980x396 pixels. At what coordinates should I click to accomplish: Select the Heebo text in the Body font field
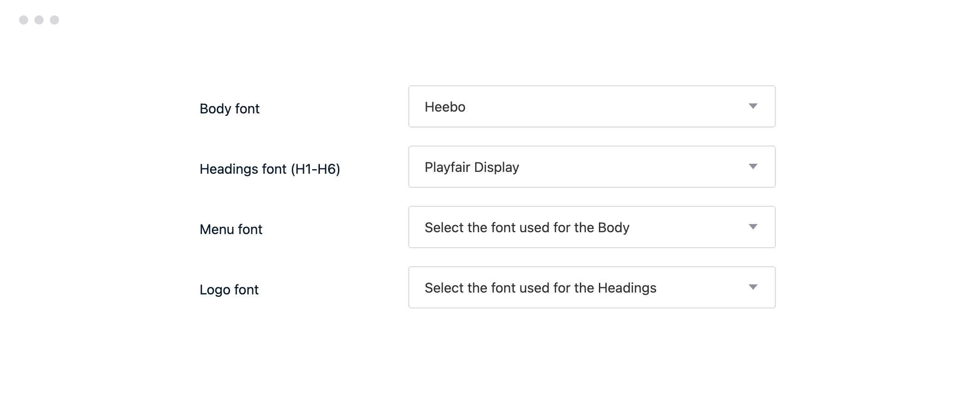tap(445, 107)
